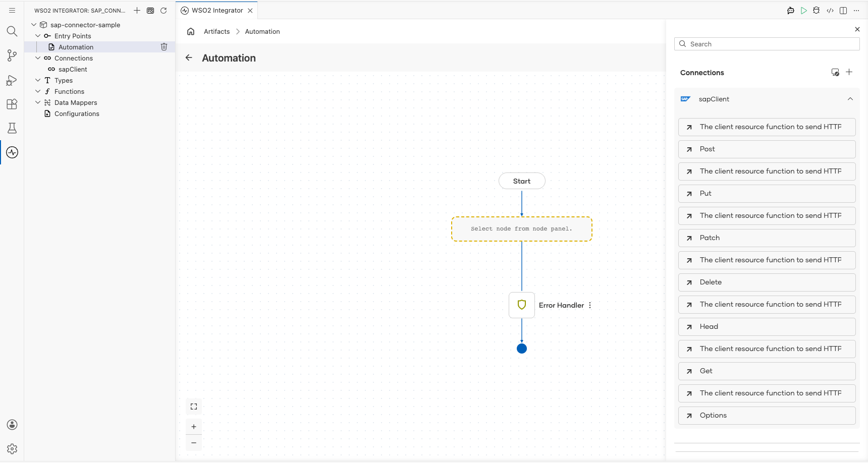The height and width of the screenshot is (463, 868).
Task: Delete the Automation entry with trash icon
Action: pos(164,47)
